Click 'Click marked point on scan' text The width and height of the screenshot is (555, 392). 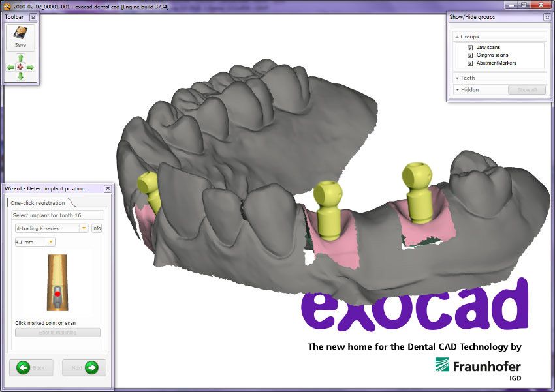click(45, 323)
